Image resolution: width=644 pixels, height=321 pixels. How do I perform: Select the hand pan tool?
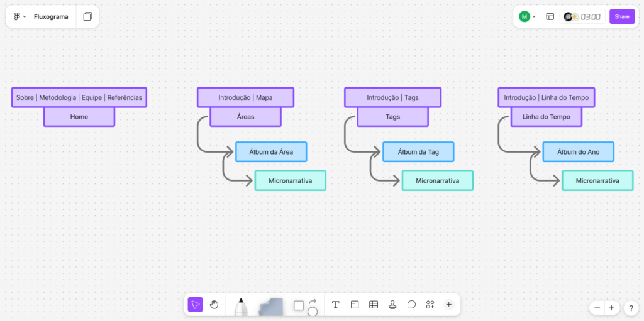(x=214, y=305)
